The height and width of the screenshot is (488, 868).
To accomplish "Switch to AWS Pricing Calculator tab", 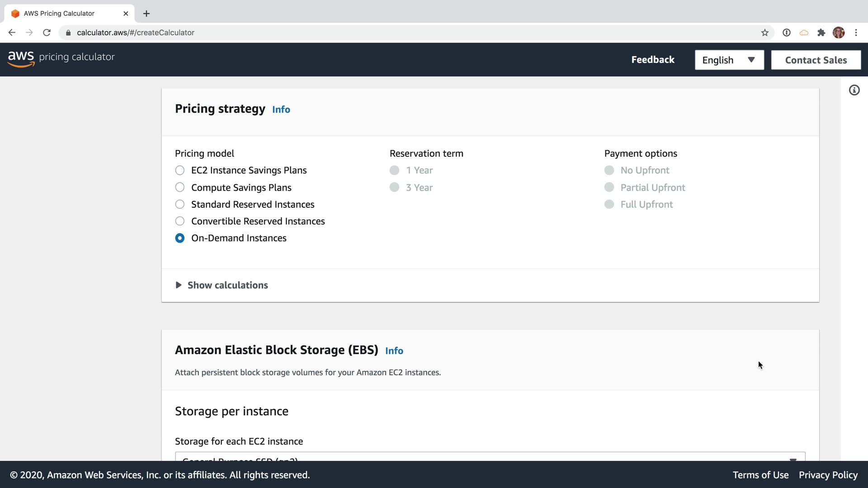I will coord(59,14).
